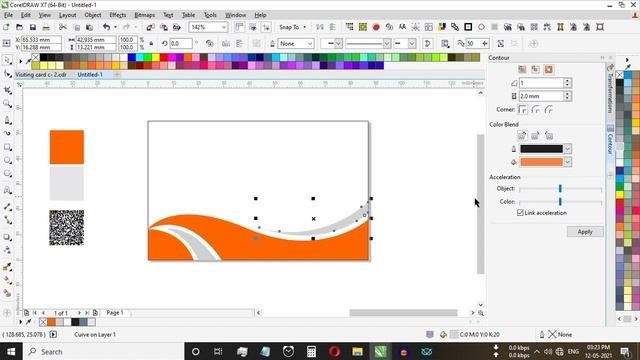640x360 pixels.
Task: Click the Open folder icon in the toolbar
Action: (x=19, y=27)
